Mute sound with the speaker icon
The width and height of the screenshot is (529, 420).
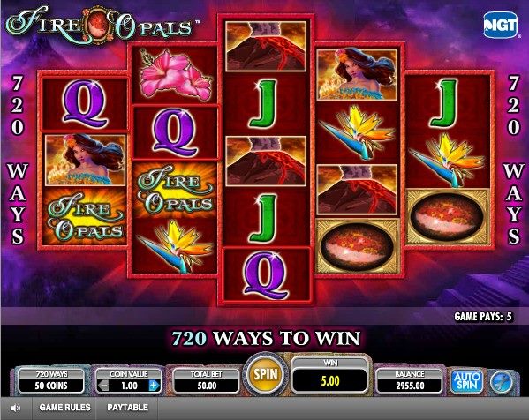tap(15, 409)
